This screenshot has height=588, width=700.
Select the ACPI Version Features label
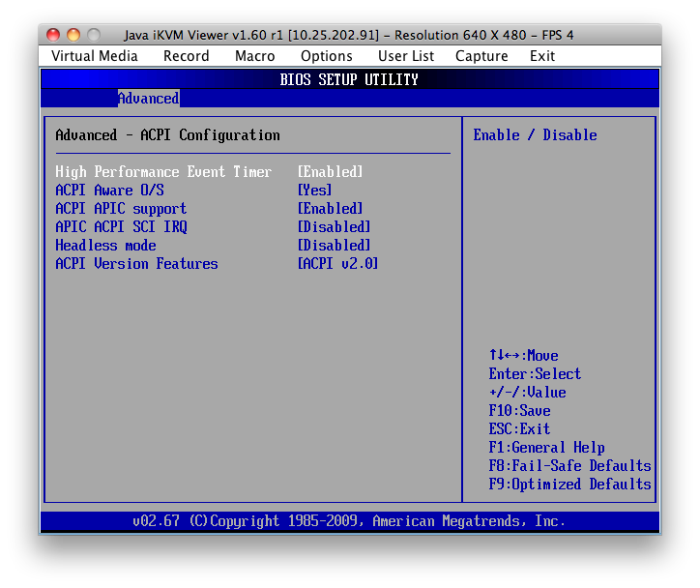pyautogui.click(x=136, y=264)
